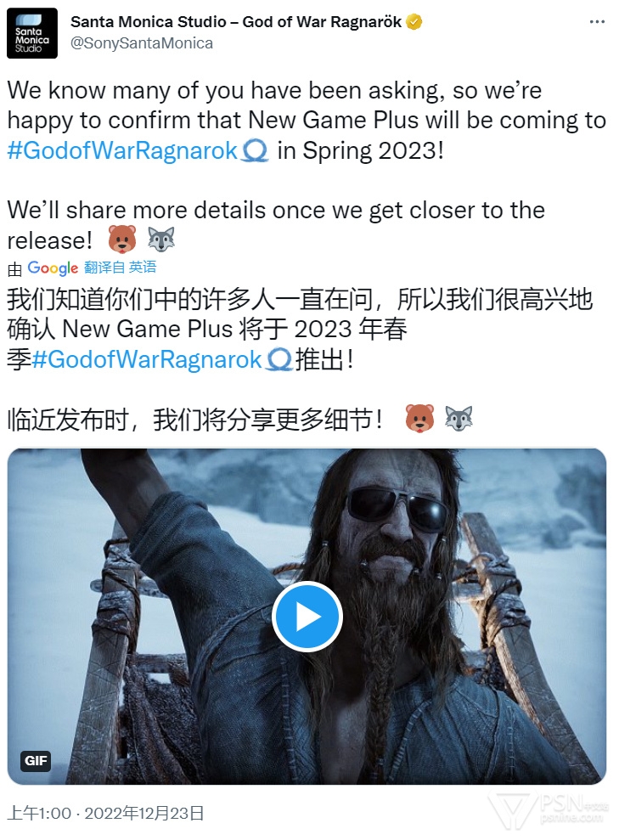Click the #GodofWarRagnarok hashtag in Chinese translation

pos(147,359)
